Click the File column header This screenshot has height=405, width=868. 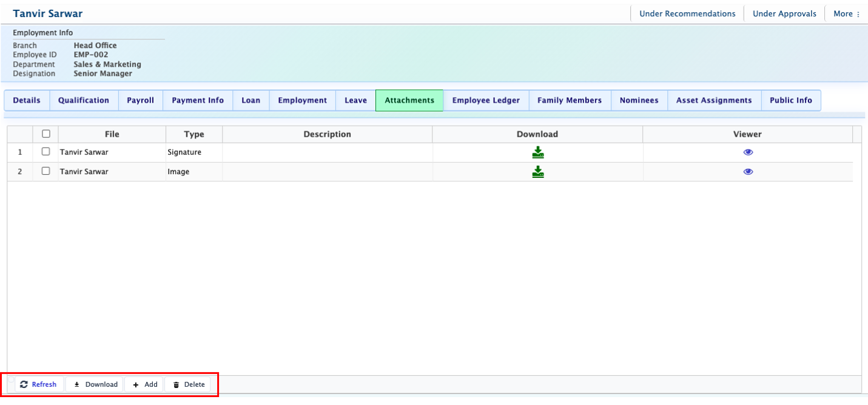click(112, 134)
